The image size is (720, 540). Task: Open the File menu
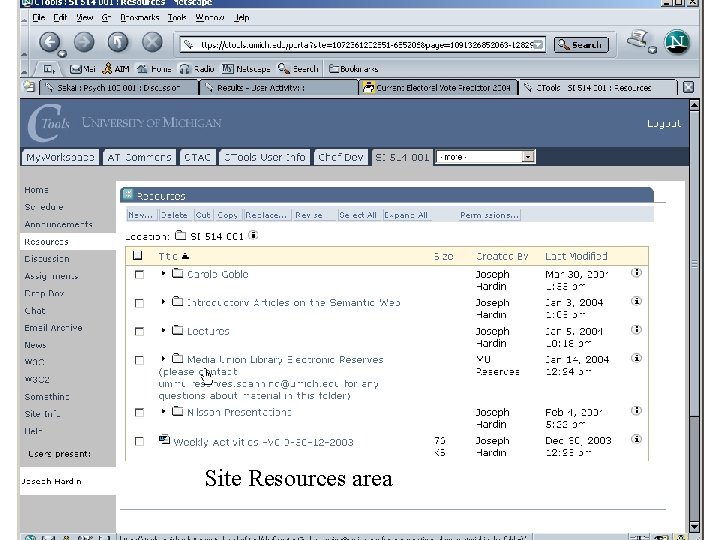click(39, 17)
